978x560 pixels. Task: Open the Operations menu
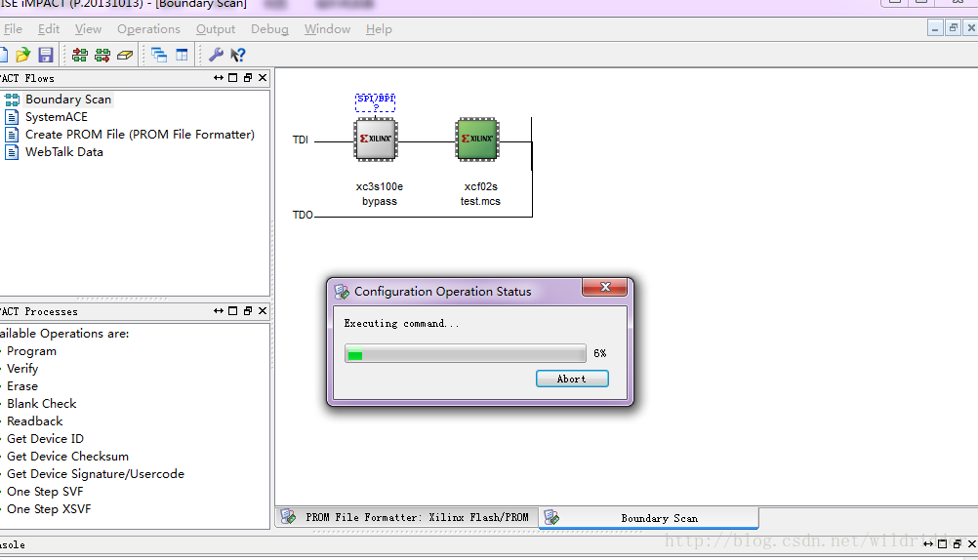148,29
